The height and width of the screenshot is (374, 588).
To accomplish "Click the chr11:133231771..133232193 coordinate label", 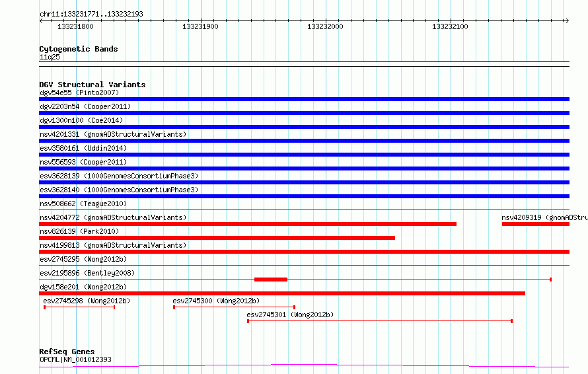I will coord(91,15).
